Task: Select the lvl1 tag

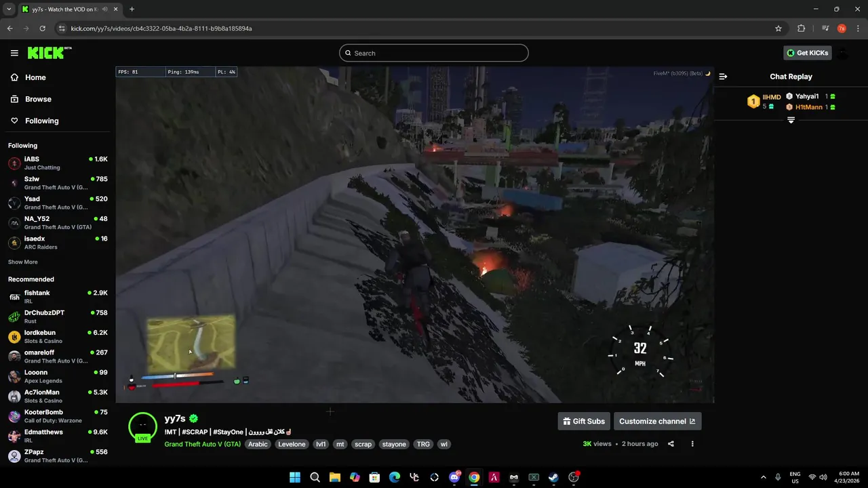Action: coord(321,444)
